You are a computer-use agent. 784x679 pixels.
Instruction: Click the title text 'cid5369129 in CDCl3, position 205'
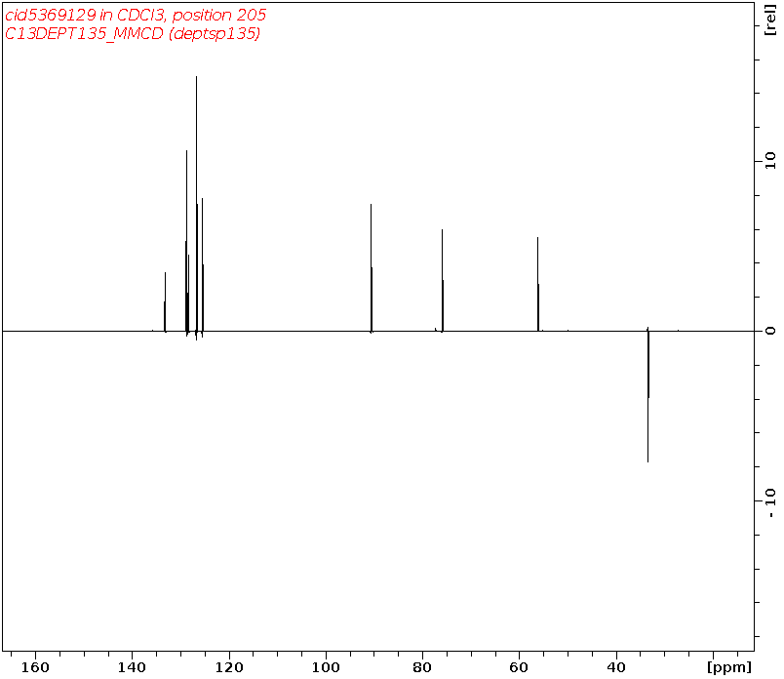[x=136, y=15]
